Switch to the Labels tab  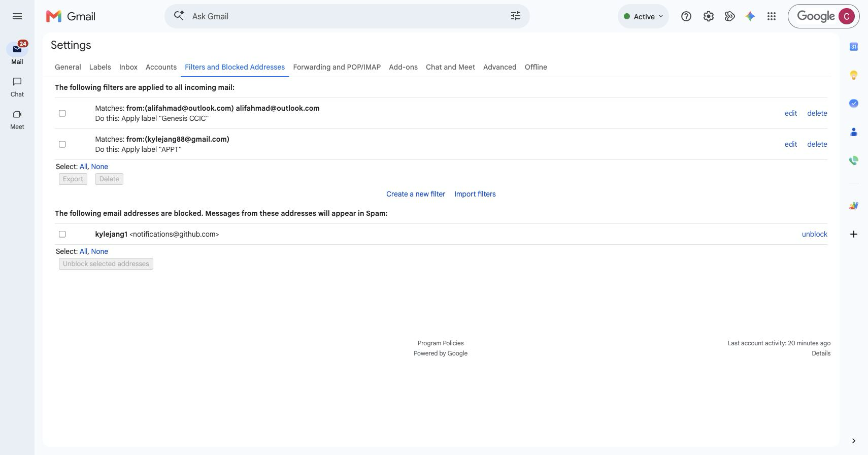100,67
